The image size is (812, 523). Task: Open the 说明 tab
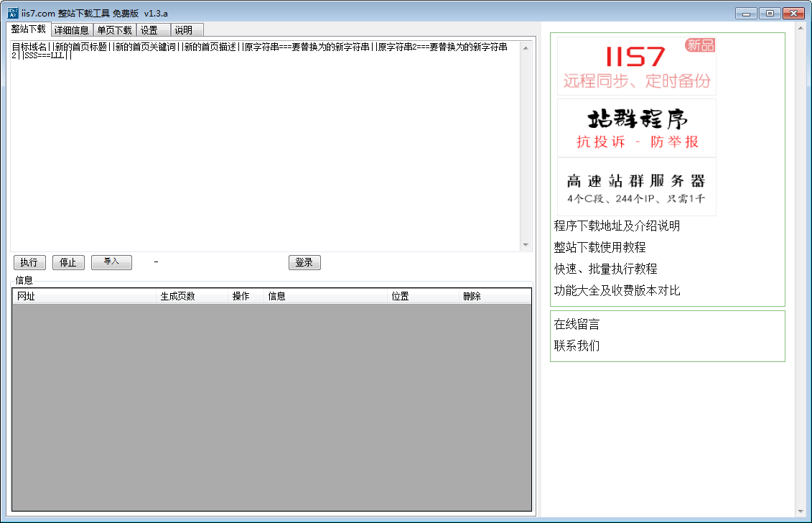(x=187, y=30)
